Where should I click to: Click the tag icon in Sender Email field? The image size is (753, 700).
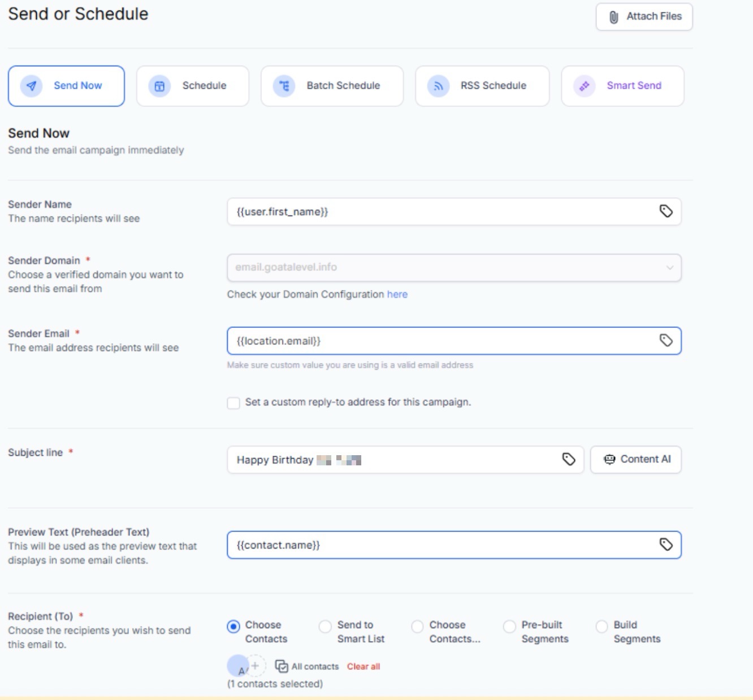click(666, 340)
